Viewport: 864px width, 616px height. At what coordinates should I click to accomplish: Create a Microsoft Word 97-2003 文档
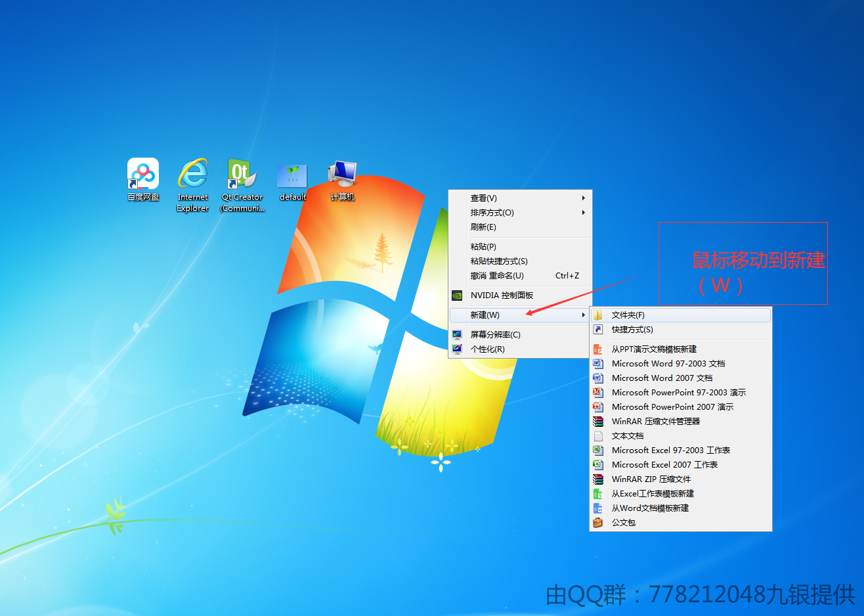pos(681,364)
